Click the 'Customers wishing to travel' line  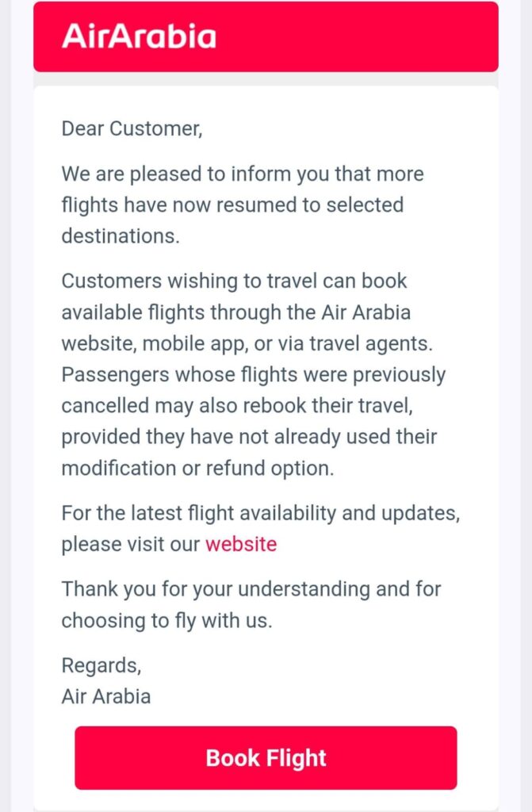click(234, 281)
